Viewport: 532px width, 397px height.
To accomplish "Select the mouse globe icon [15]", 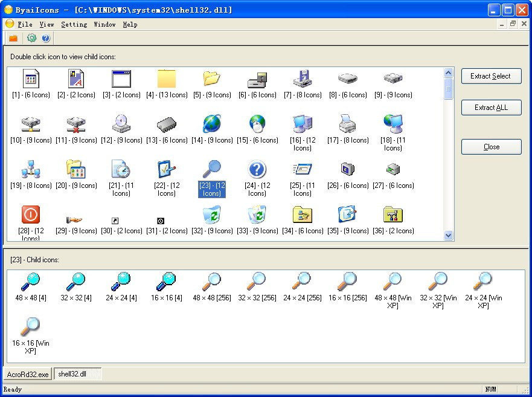I will coord(257,124).
